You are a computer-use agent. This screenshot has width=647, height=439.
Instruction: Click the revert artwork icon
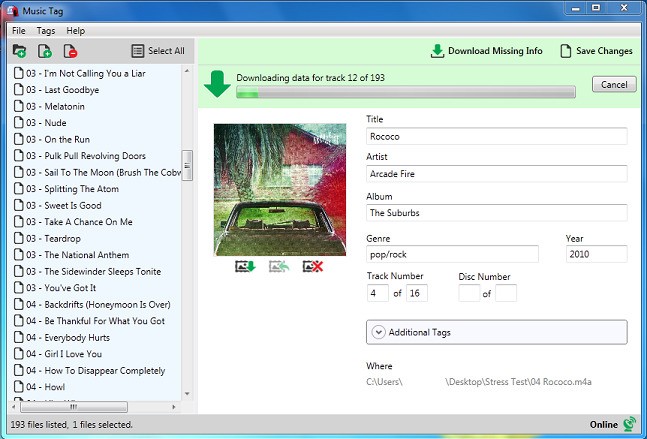coord(281,267)
